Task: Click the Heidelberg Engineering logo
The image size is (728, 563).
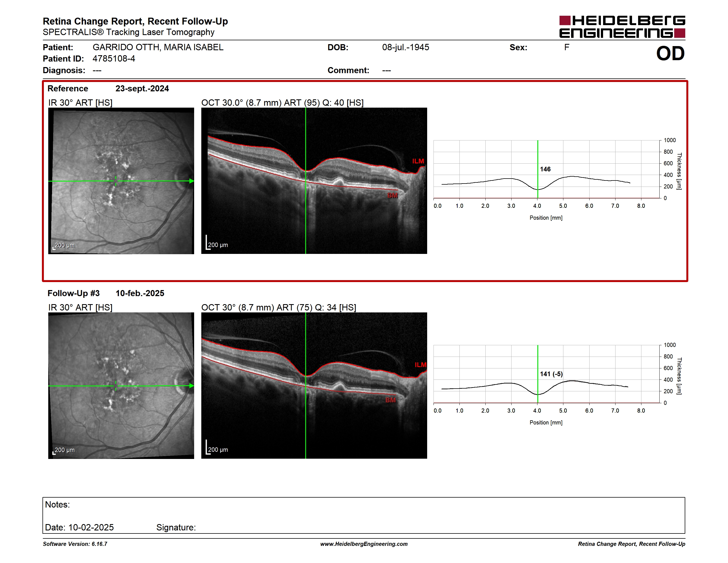Action: pos(622,27)
